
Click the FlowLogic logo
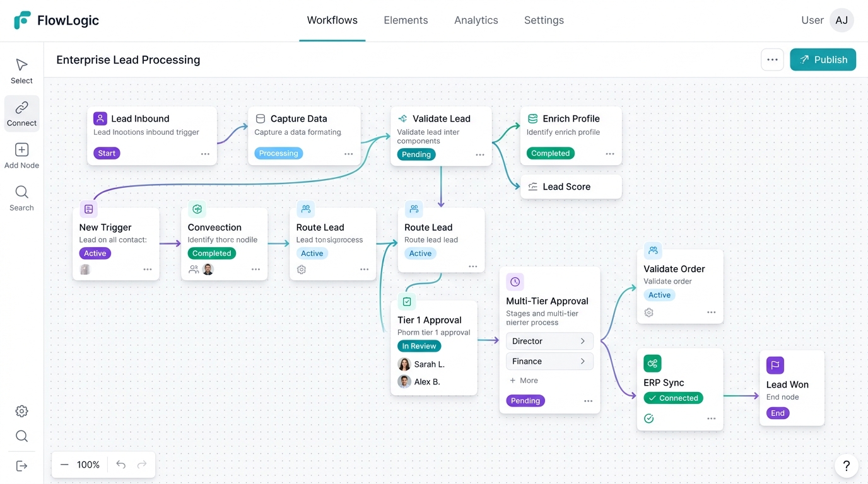pos(56,20)
